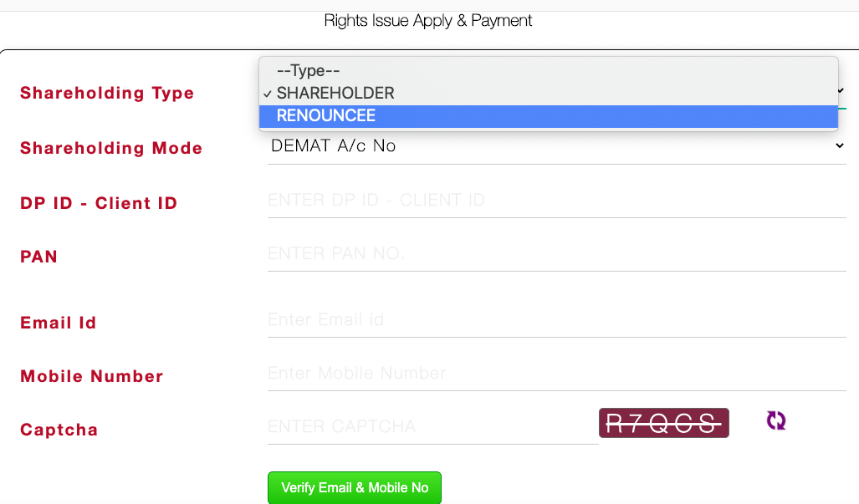Click the PAN number input field
Image resolution: width=859 pixels, height=504 pixels.
coord(556,253)
